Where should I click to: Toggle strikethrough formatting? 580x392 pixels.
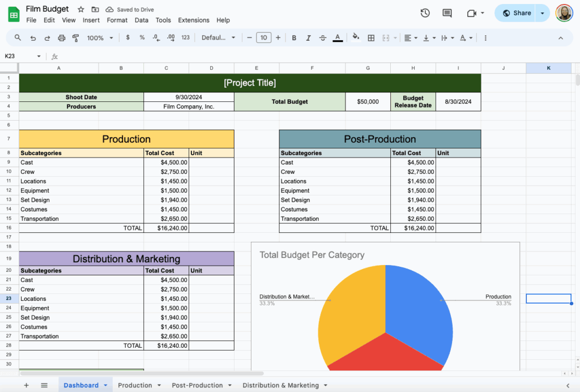(x=322, y=37)
